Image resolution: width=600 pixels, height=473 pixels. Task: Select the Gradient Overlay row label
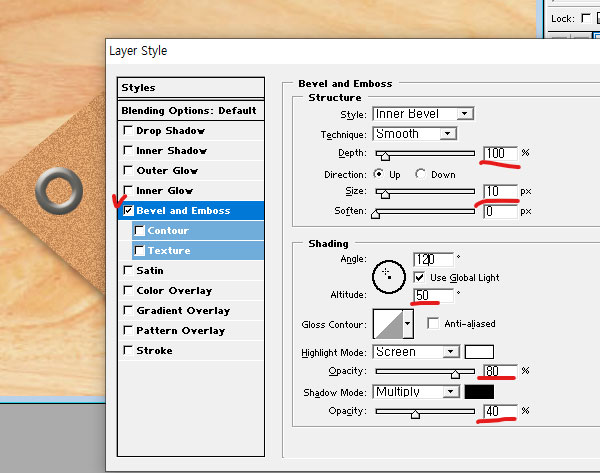pyautogui.click(x=183, y=311)
